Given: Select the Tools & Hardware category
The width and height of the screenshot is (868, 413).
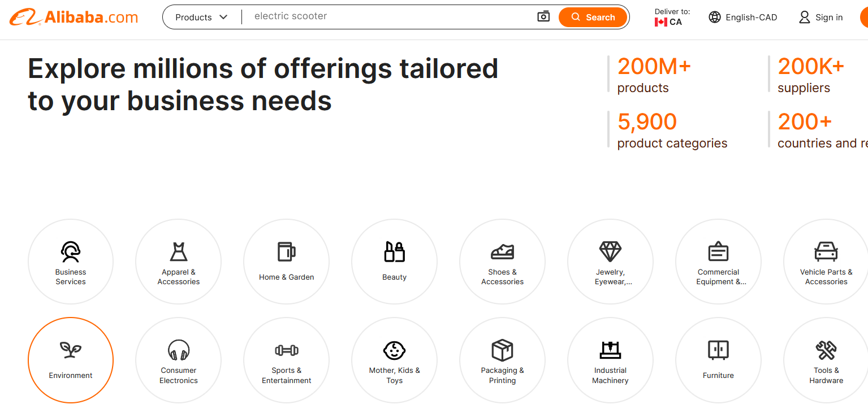Looking at the screenshot, I should [x=826, y=360].
